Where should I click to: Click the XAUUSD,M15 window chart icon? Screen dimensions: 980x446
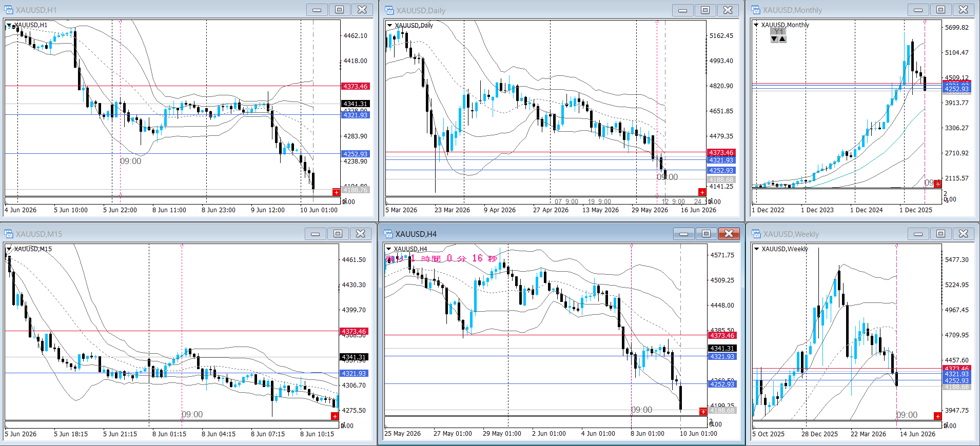9,234
